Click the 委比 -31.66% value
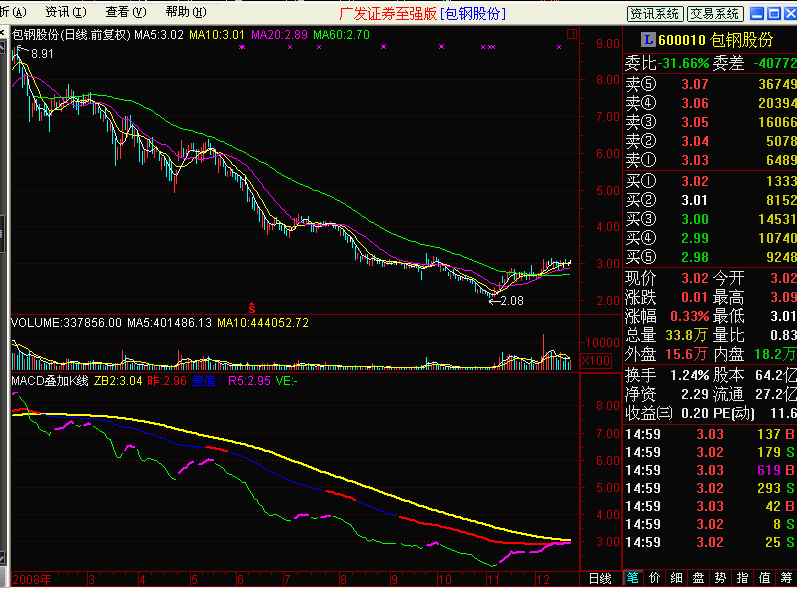 [x=683, y=64]
